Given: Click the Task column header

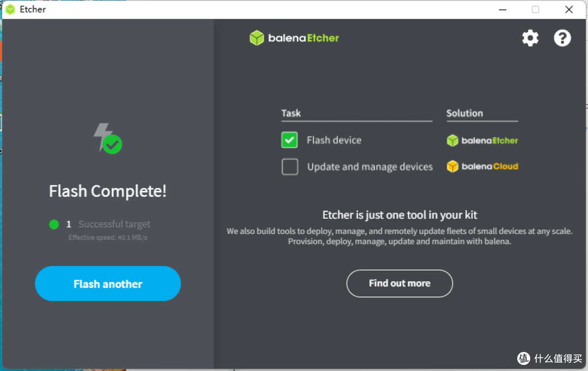Looking at the screenshot, I should pyautogui.click(x=291, y=113).
